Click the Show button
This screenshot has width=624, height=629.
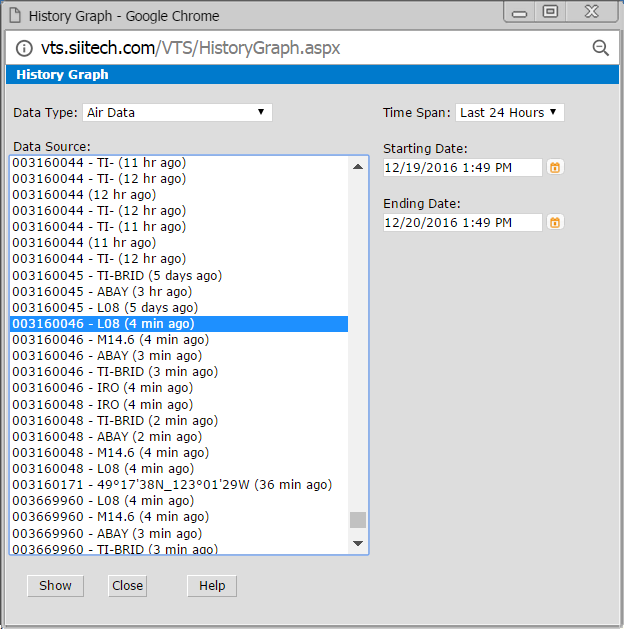(x=55, y=586)
